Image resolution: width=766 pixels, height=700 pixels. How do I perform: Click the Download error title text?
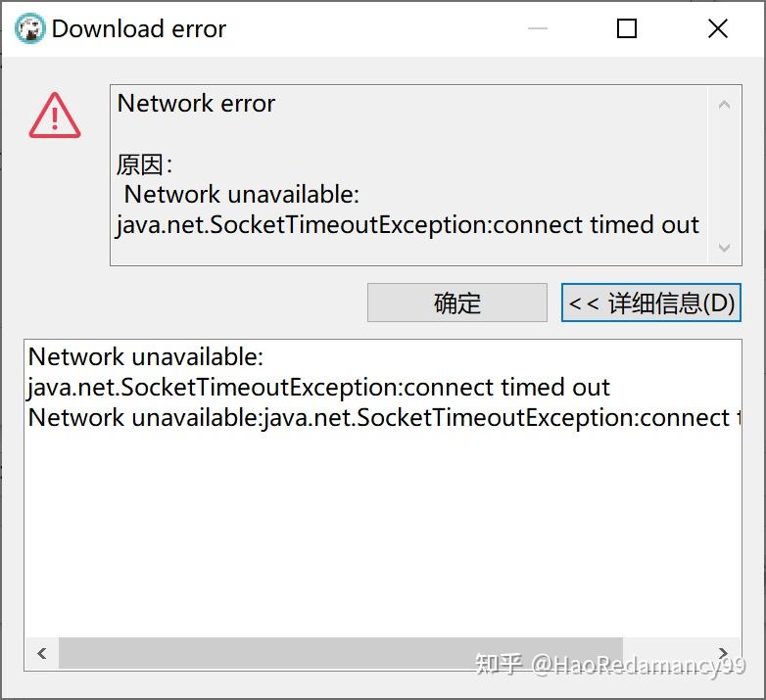pyautogui.click(x=139, y=28)
